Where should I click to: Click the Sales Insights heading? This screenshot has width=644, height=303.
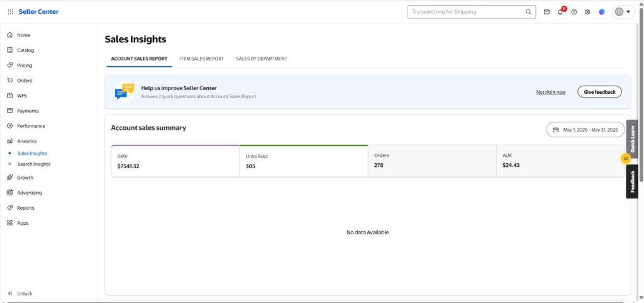[x=136, y=40]
